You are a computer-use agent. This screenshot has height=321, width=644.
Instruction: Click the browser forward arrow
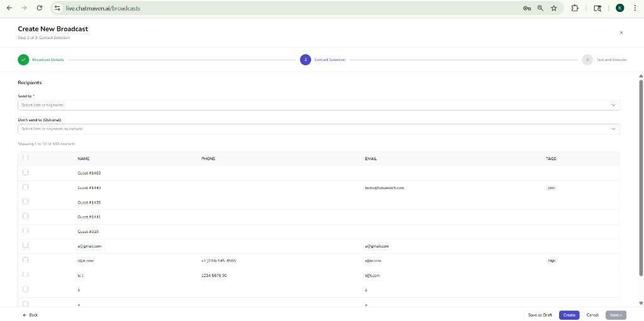click(x=25, y=8)
